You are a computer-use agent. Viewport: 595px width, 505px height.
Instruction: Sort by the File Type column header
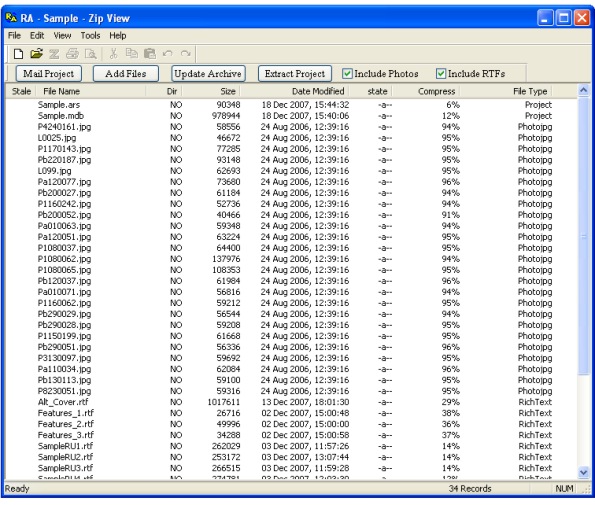[x=506, y=91]
